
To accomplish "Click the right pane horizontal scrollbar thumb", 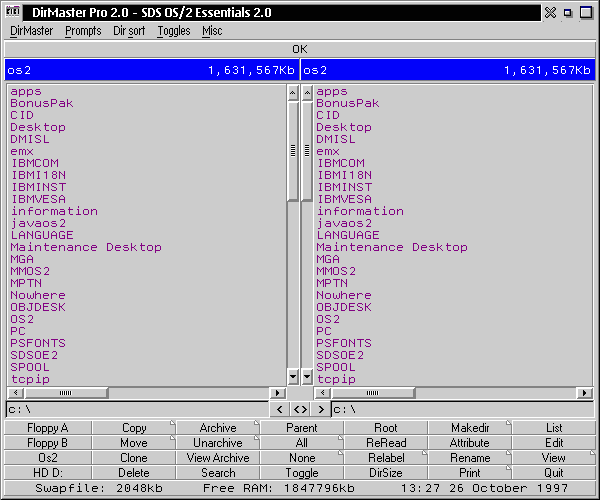I will (x=373, y=393).
